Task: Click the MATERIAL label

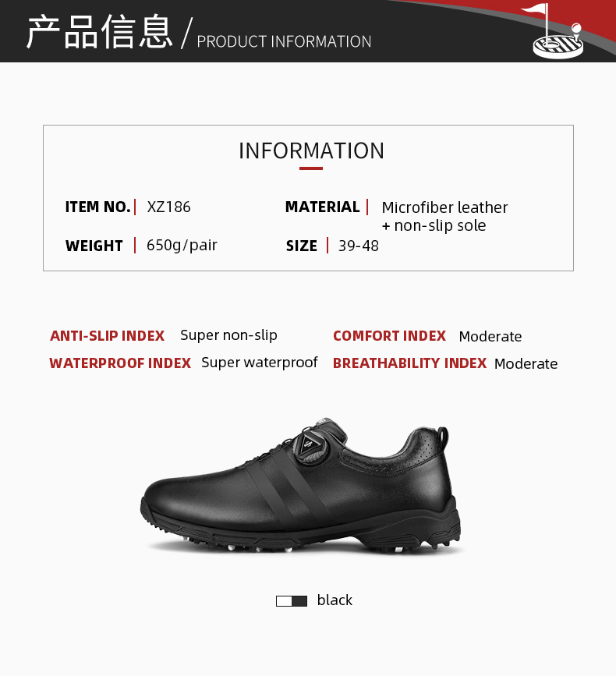Action: point(323,207)
